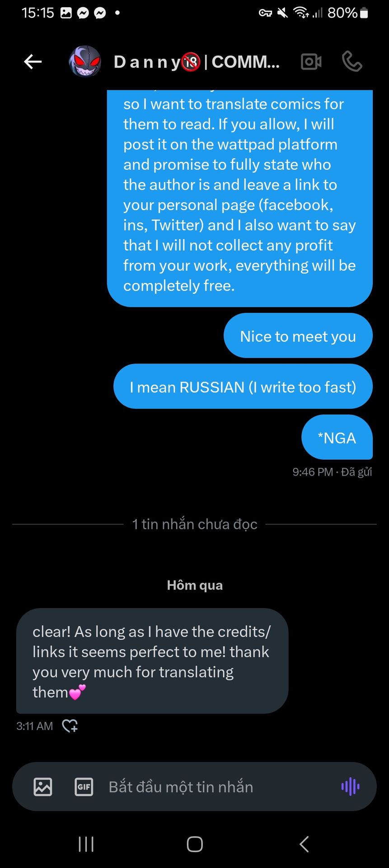The width and height of the screenshot is (389, 868).
Task: Tap the 3:11 AM timestamp
Action: click(35, 726)
